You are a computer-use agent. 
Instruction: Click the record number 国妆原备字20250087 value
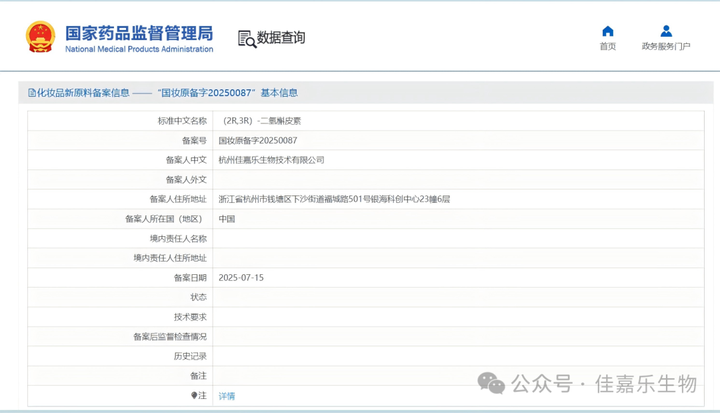tap(258, 141)
